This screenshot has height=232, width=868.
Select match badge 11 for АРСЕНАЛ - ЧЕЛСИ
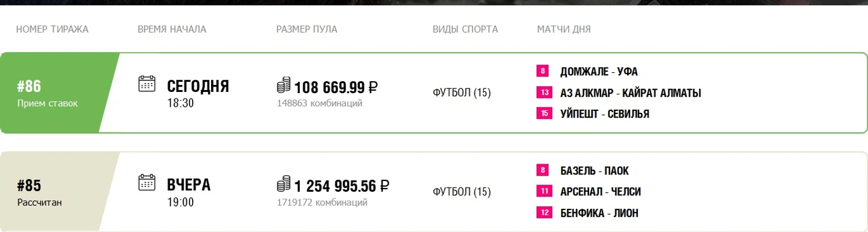pos(545,192)
